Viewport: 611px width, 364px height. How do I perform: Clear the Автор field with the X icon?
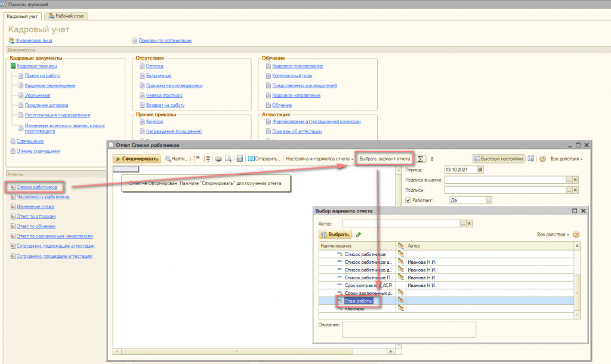469,223
